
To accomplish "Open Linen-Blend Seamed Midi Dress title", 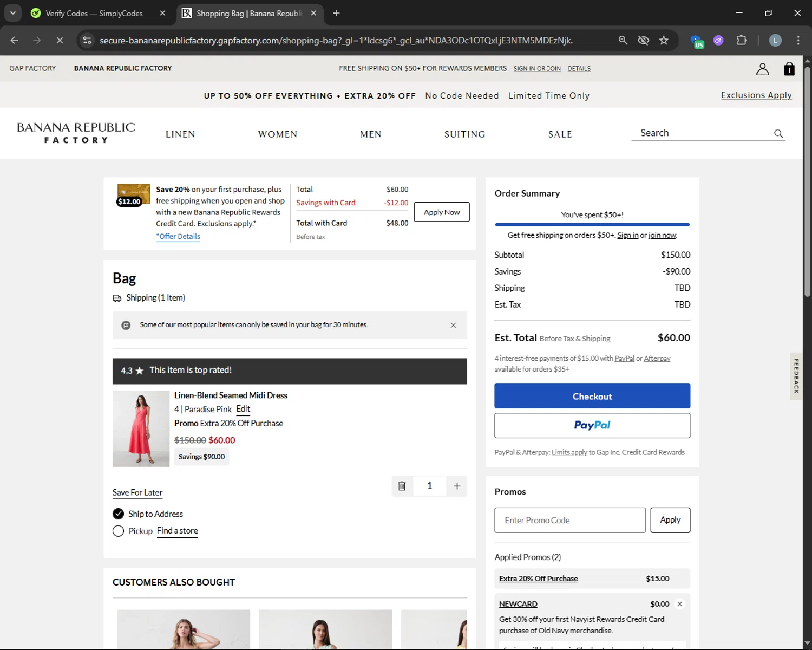I will click(x=231, y=395).
